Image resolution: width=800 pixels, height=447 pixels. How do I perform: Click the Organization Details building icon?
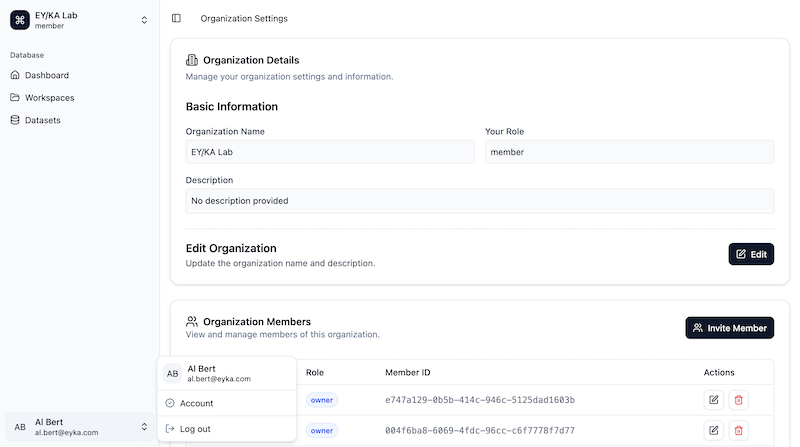[192, 60]
